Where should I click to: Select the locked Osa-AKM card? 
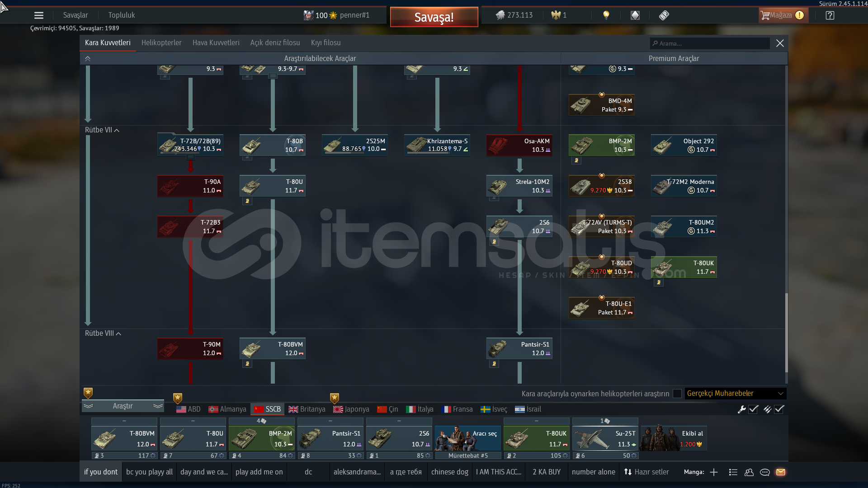[x=519, y=145]
